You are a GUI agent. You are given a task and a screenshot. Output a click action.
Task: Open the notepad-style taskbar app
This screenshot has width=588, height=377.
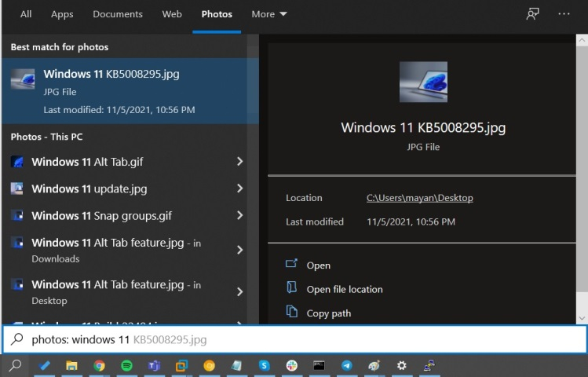click(x=236, y=365)
